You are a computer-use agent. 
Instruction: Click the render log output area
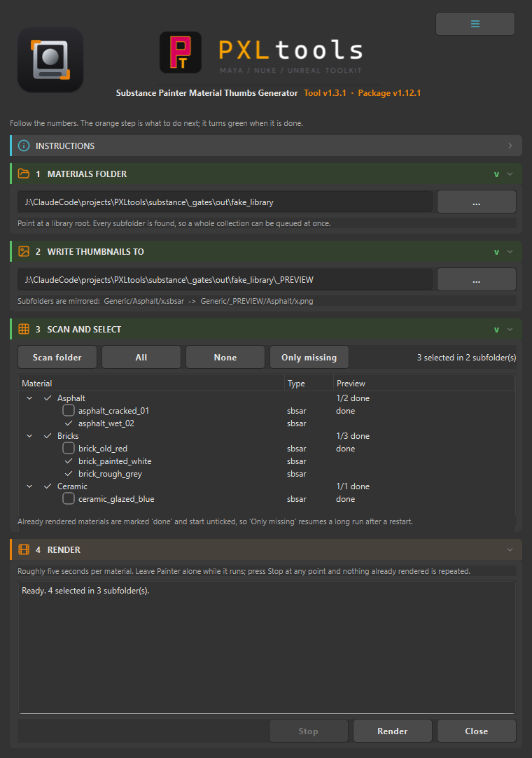pos(267,648)
